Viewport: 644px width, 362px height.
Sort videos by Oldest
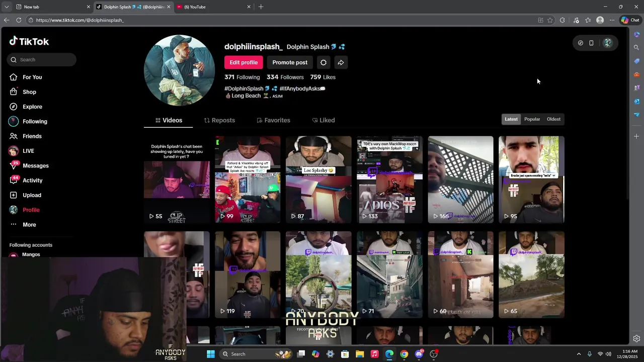(553, 119)
